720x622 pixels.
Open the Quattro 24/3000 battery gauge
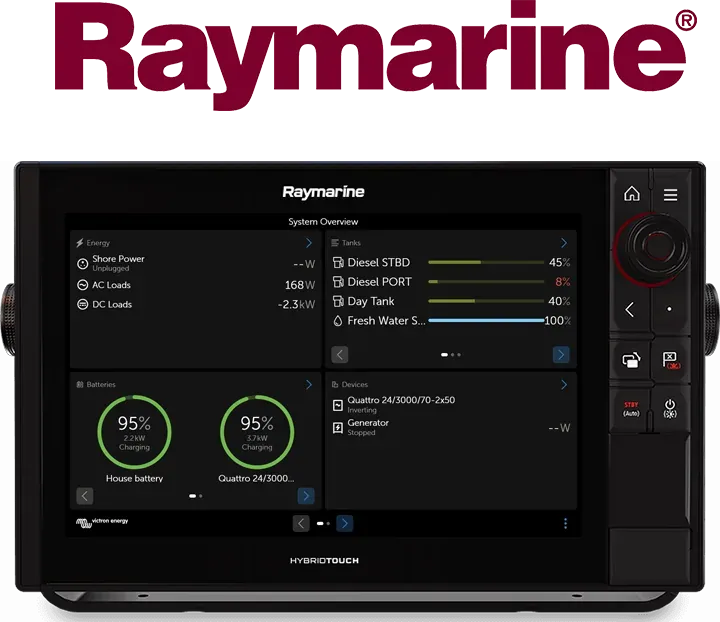click(257, 431)
